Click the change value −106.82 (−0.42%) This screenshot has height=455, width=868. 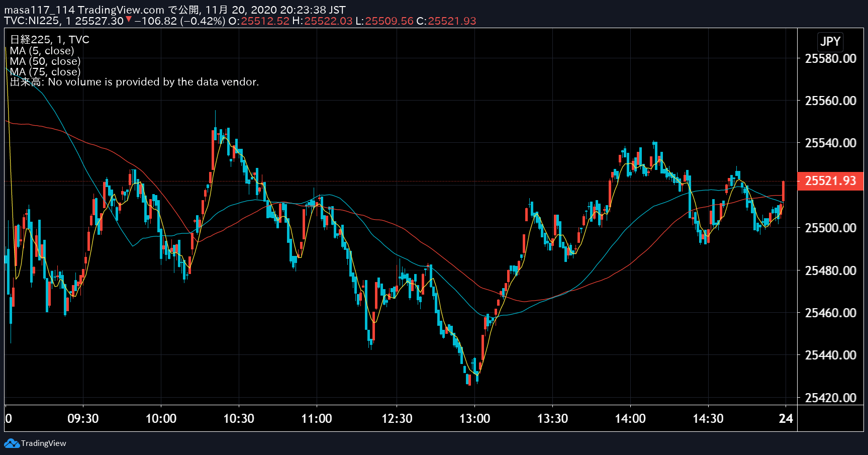pos(180,21)
